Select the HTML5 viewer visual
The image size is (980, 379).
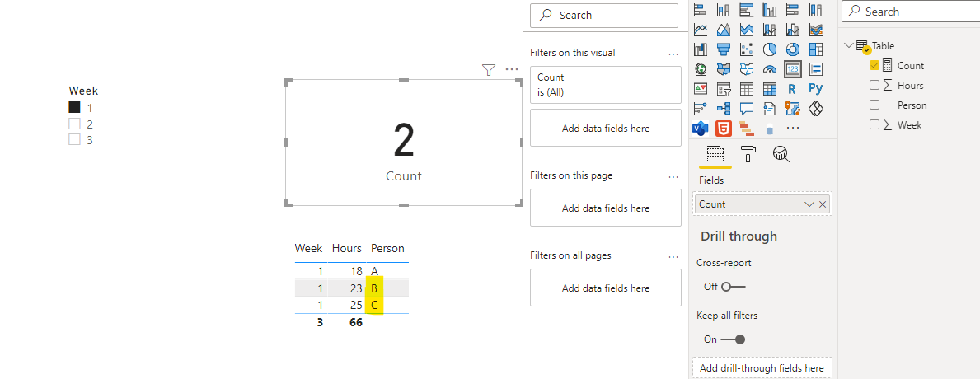(x=723, y=128)
